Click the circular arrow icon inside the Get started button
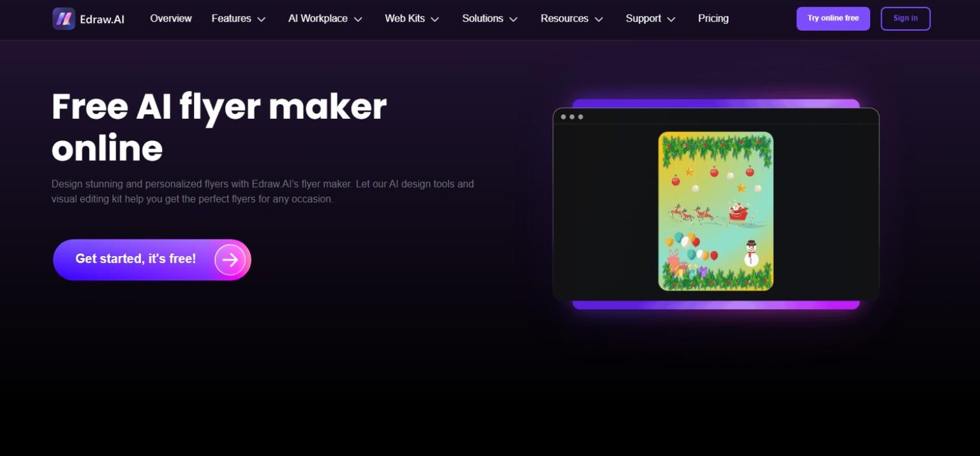 click(x=230, y=259)
